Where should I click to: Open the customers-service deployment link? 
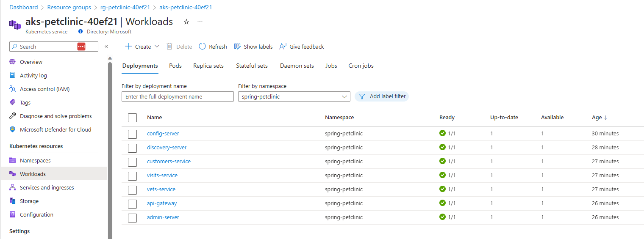169,161
